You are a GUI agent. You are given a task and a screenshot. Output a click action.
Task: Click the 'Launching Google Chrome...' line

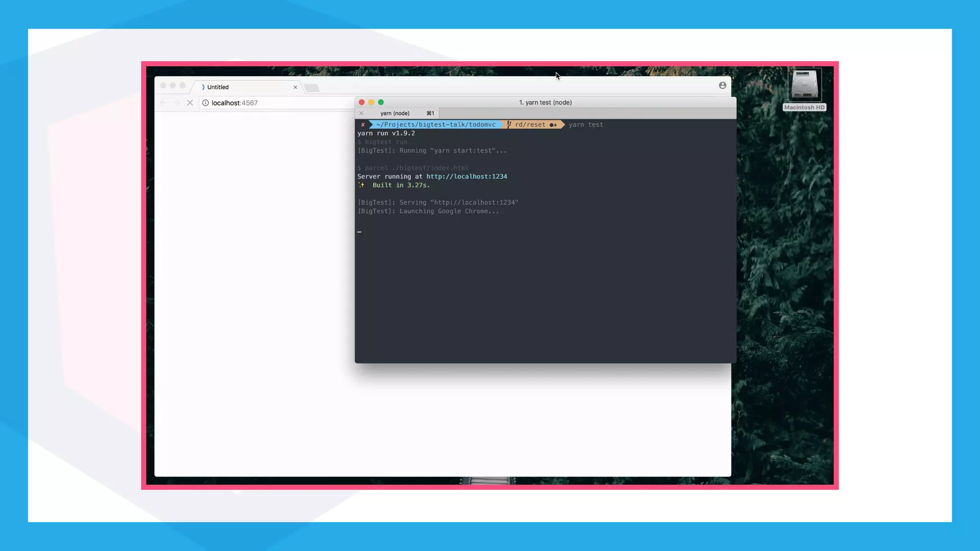click(x=428, y=211)
